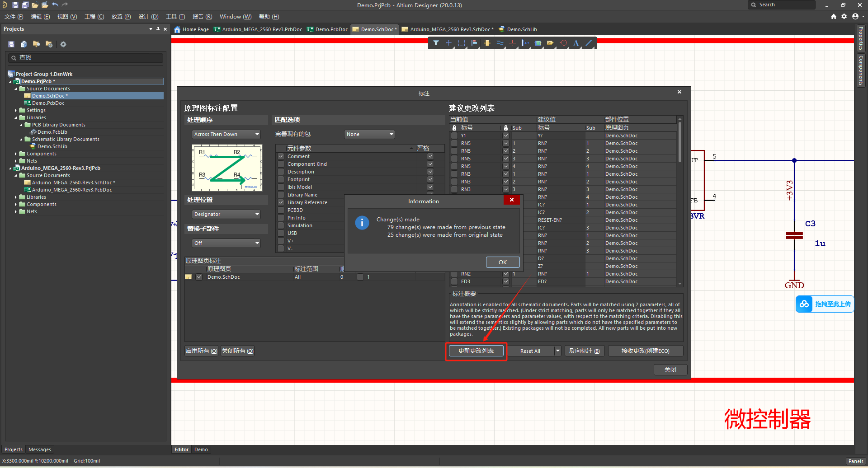The image size is (868, 468).
Task: Open the Reset All dropdown arrow
Action: coord(558,351)
